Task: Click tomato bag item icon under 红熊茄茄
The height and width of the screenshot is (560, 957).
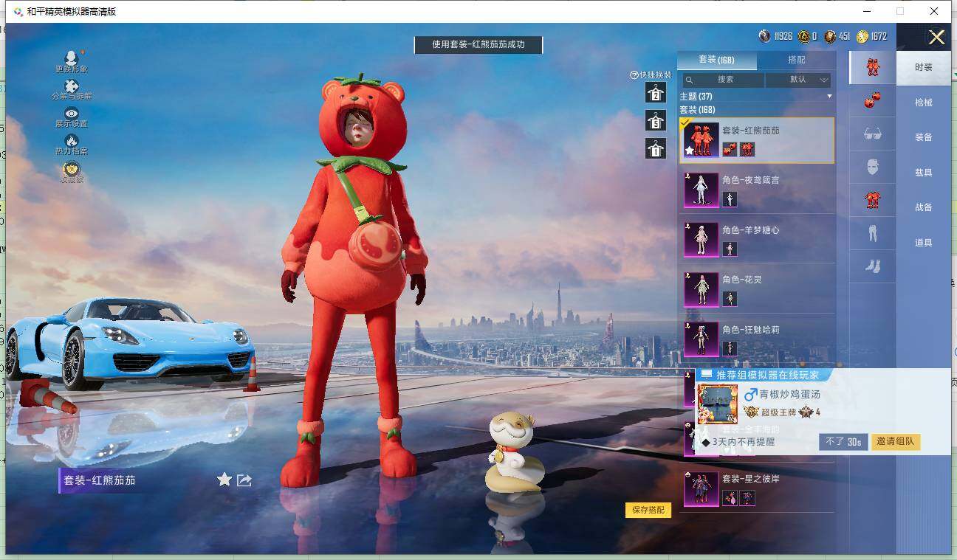Action: [x=730, y=150]
